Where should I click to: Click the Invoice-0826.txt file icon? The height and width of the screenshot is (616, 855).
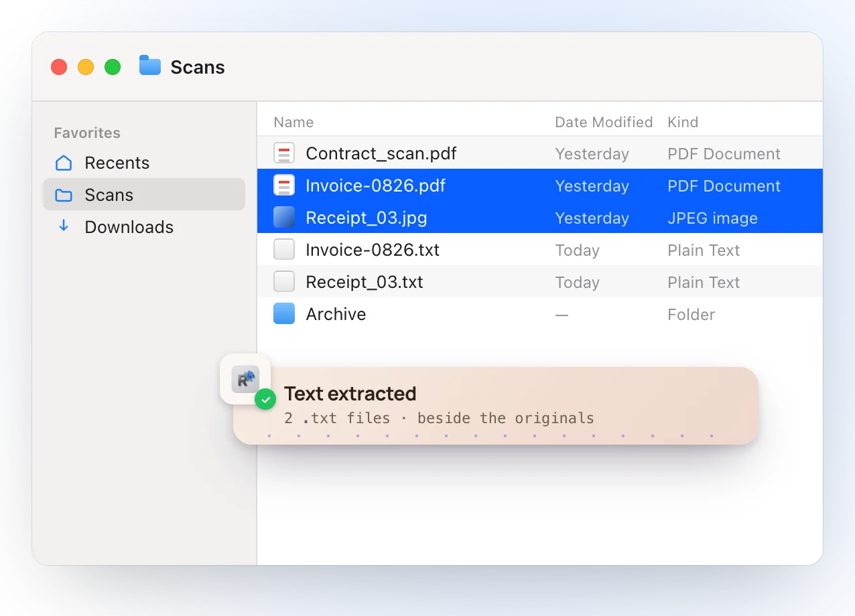[x=284, y=250]
